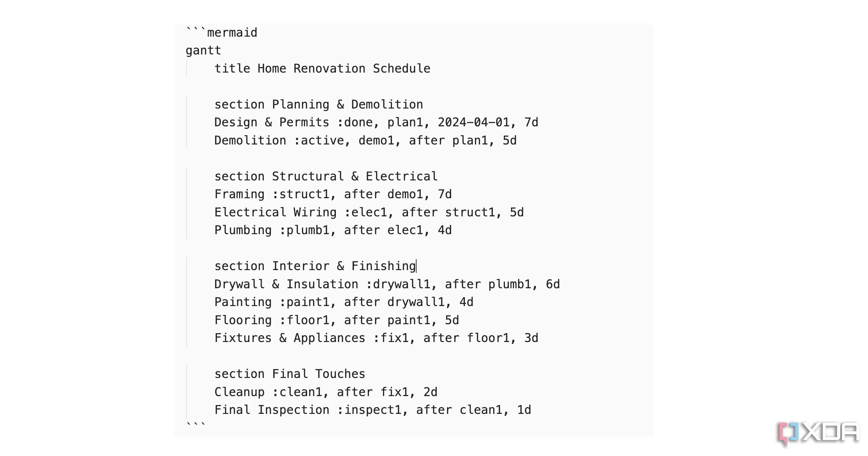868x456 pixels.
Task: Click the 'Plumbing :plumb1' task line
Action: tap(333, 230)
